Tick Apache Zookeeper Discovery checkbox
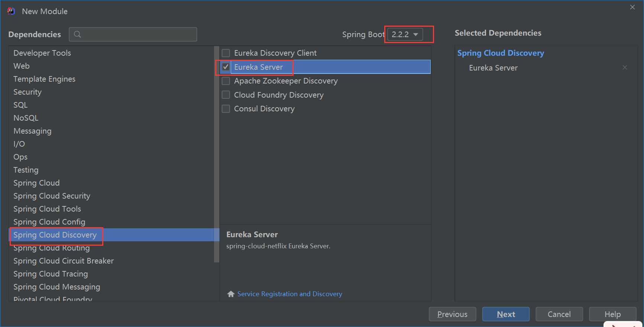 tap(226, 81)
